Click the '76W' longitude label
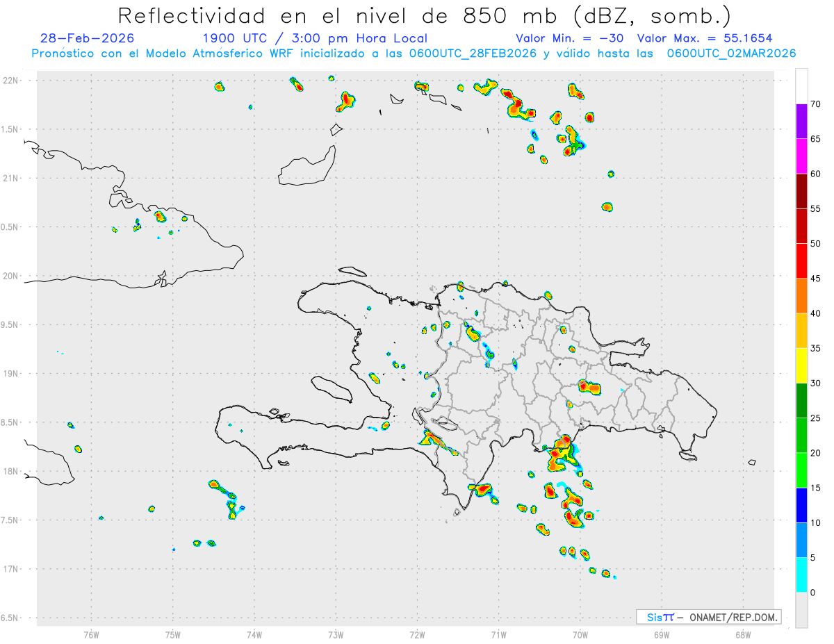 click(91, 634)
